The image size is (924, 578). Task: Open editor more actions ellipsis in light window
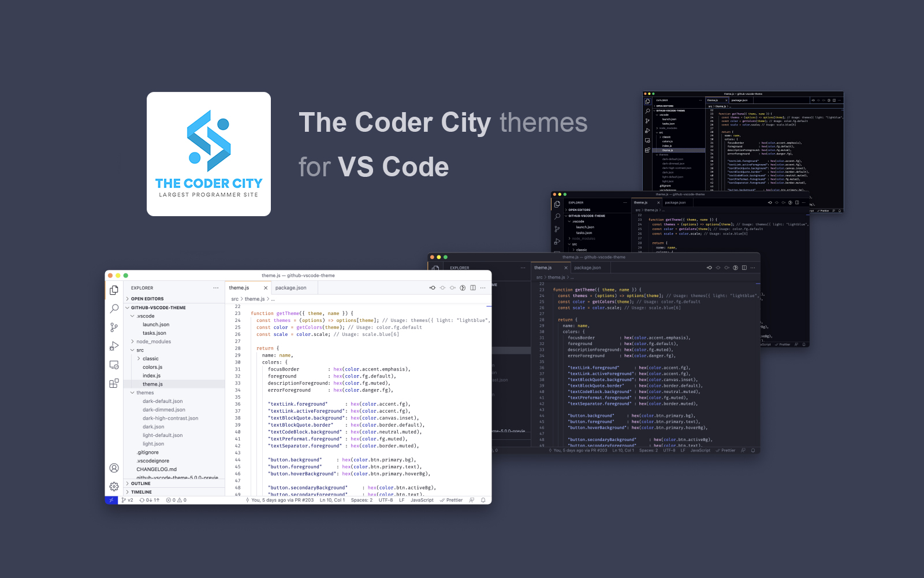coord(483,288)
